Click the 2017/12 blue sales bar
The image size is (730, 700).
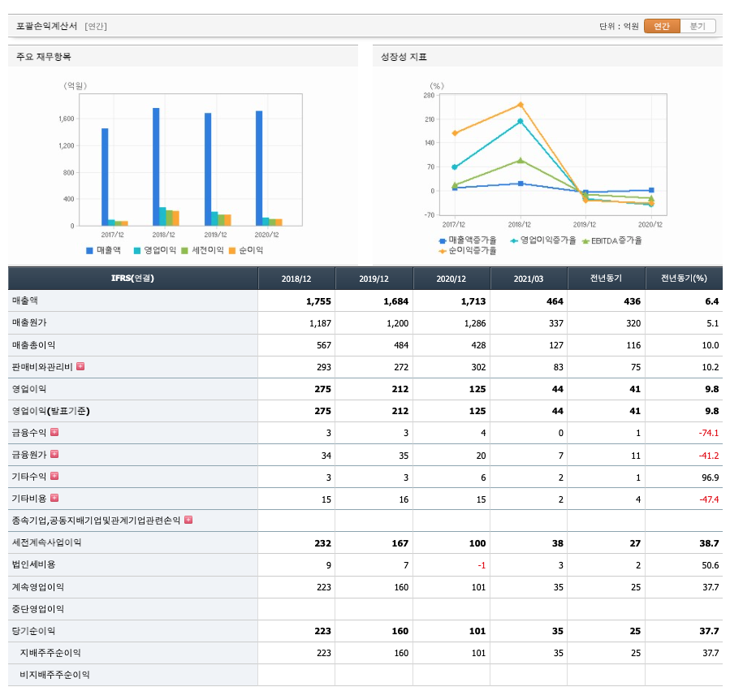(x=105, y=177)
